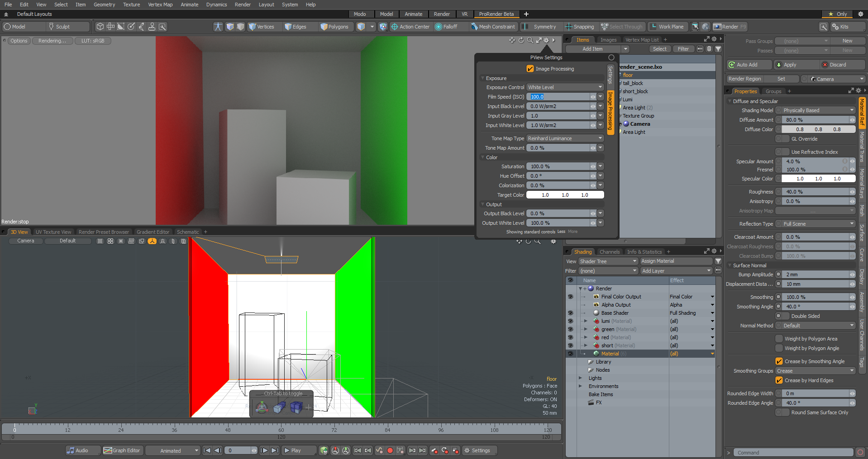
Task: Switch to the UV Texture View tab
Action: point(53,232)
